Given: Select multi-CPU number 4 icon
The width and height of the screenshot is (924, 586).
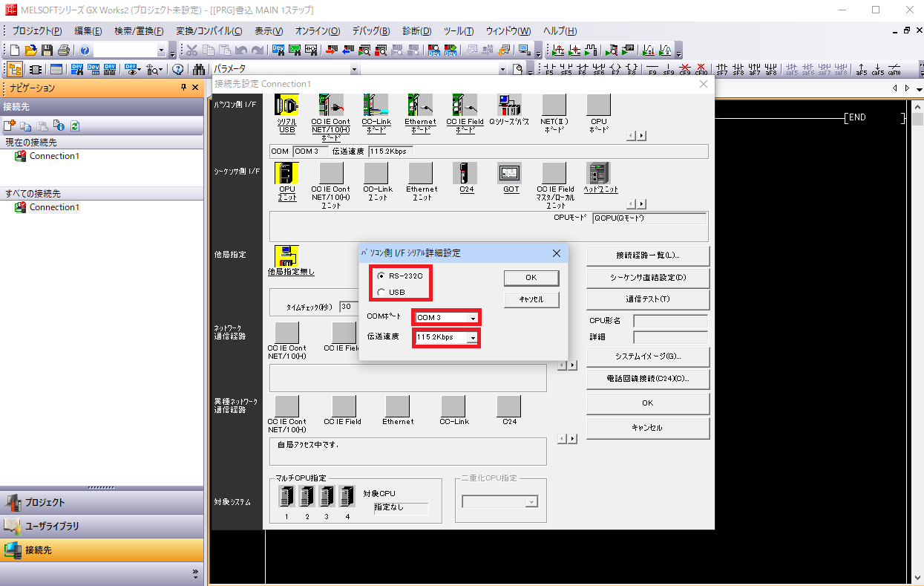Looking at the screenshot, I should (x=347, y=496).
